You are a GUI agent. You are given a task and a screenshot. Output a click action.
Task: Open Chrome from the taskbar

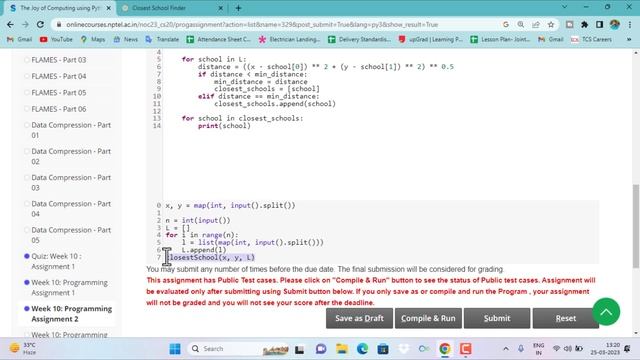tap(445, 349)
